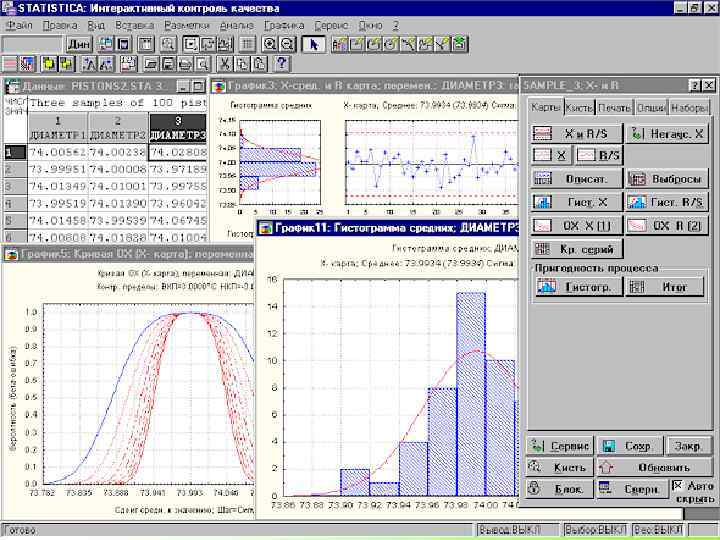
Task: Switch to the Кисть tab in panel
Action: 579,107
